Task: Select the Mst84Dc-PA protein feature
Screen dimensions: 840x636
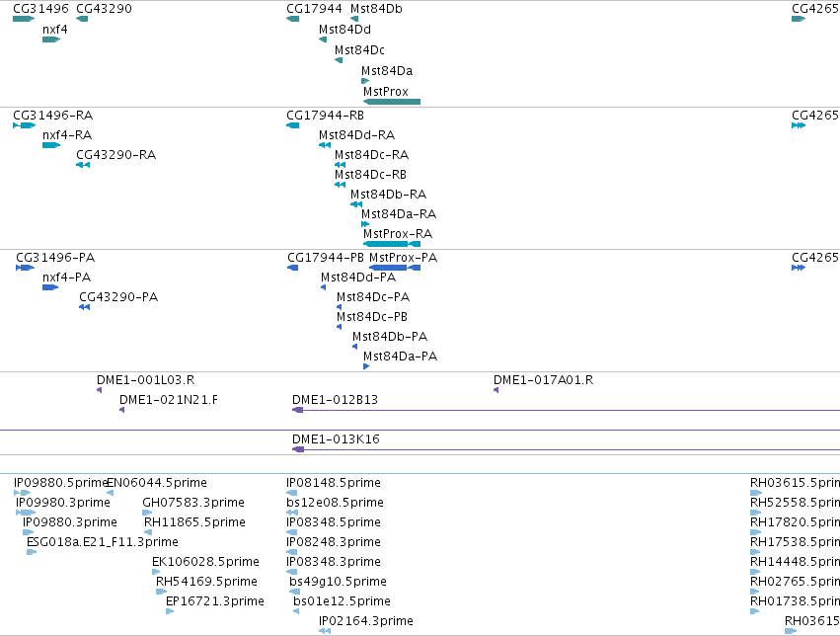Action: coord(340,307)
